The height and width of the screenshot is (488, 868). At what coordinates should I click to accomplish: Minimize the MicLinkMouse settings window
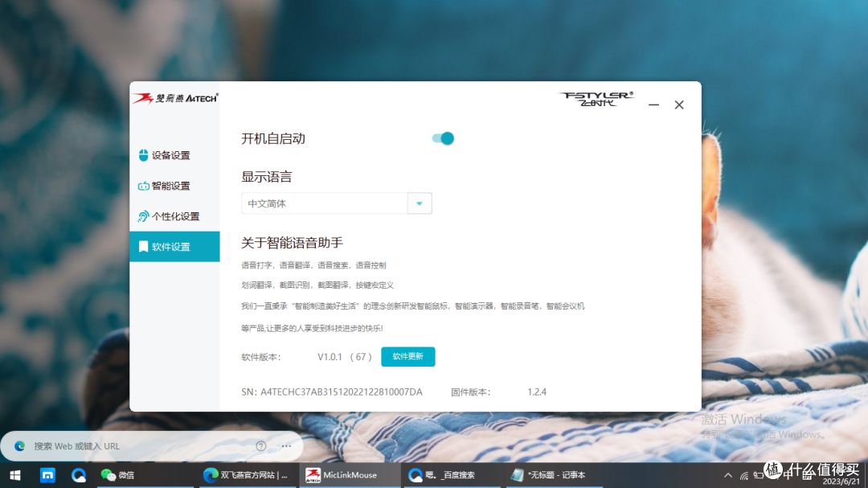[x=653, y=105]
